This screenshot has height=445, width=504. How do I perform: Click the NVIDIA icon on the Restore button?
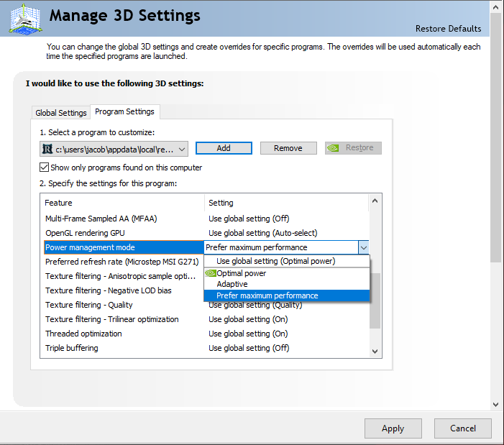[334, 148]
